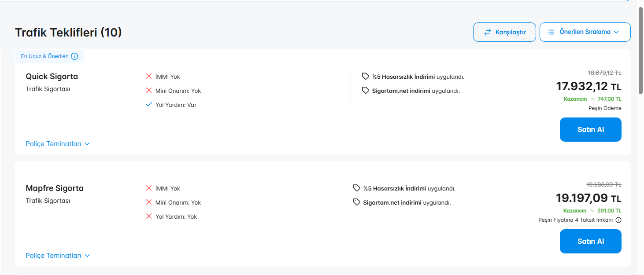Click the Yol Yardım: Yok text

[176, 216]
